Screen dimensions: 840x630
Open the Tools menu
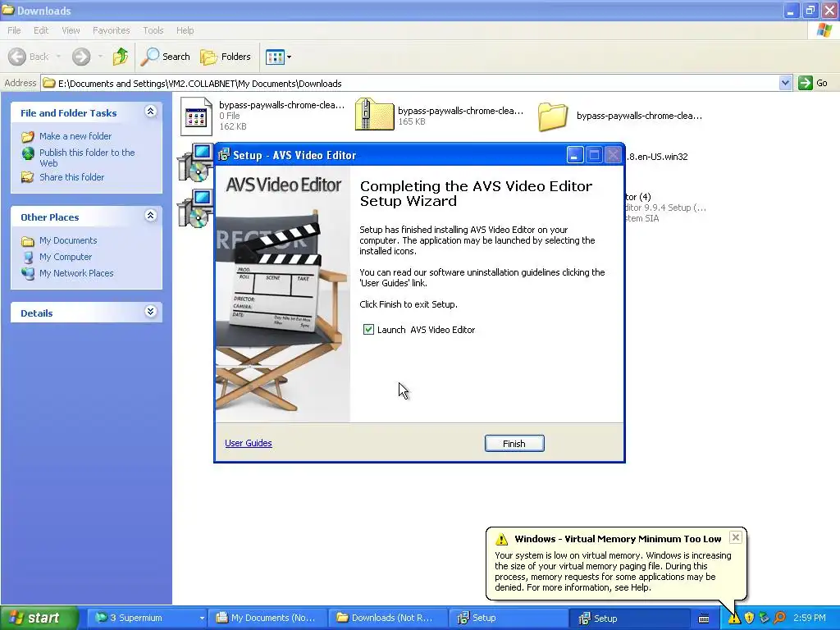coord(153,30)
